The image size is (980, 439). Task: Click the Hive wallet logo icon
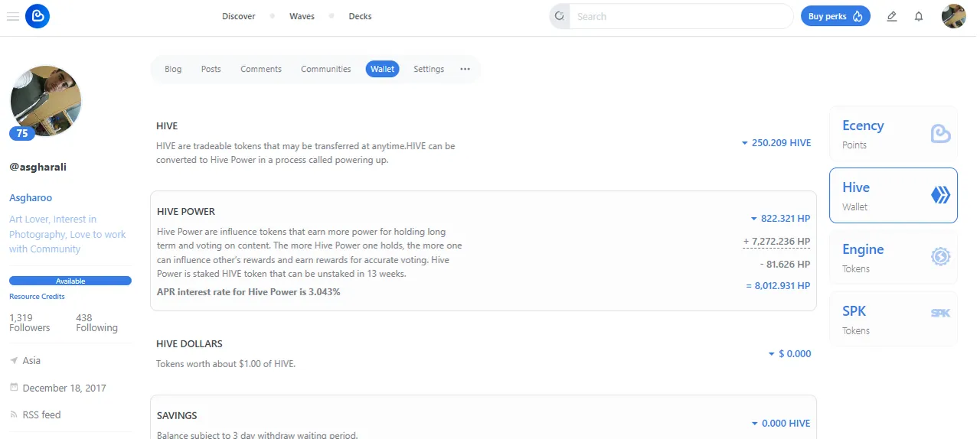(x=940, y=196)
